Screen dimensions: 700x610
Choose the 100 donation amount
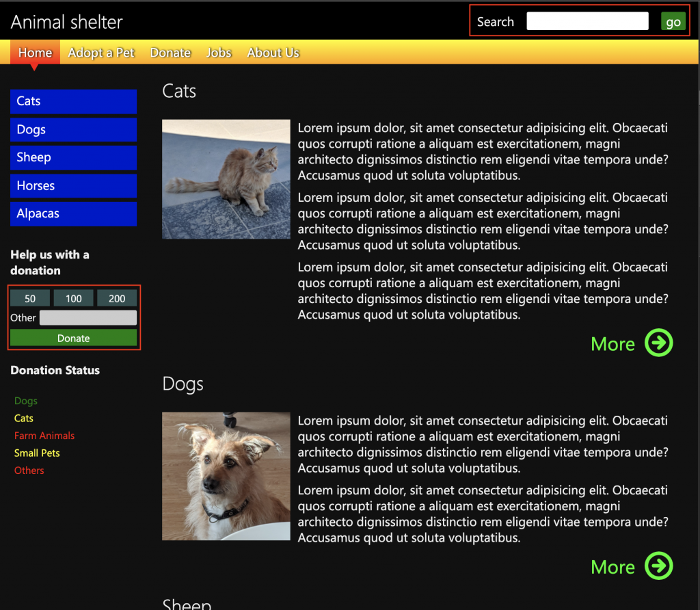[74, 298]
